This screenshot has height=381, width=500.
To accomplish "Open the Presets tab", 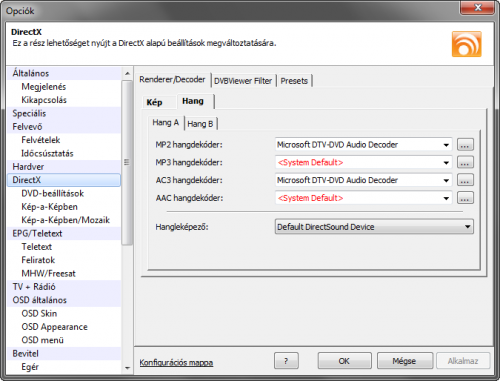I will [294, 81].
